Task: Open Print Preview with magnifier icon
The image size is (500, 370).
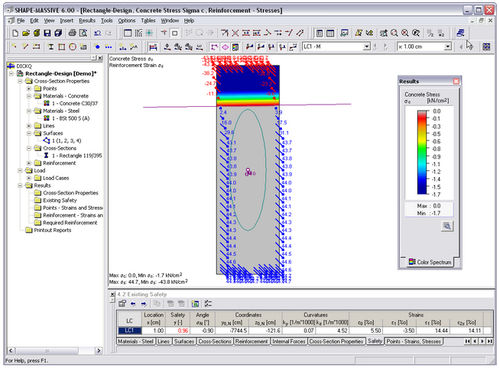Action: click(83, 33)
